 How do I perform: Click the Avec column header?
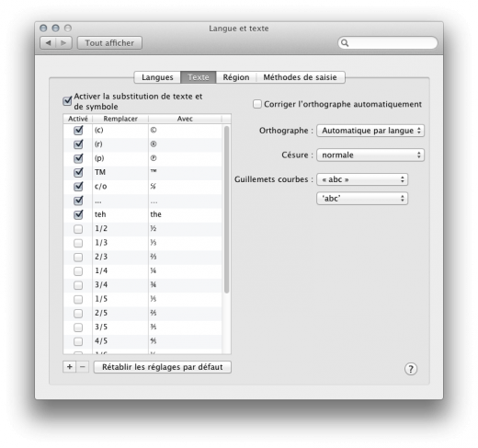tap(185, 119)
